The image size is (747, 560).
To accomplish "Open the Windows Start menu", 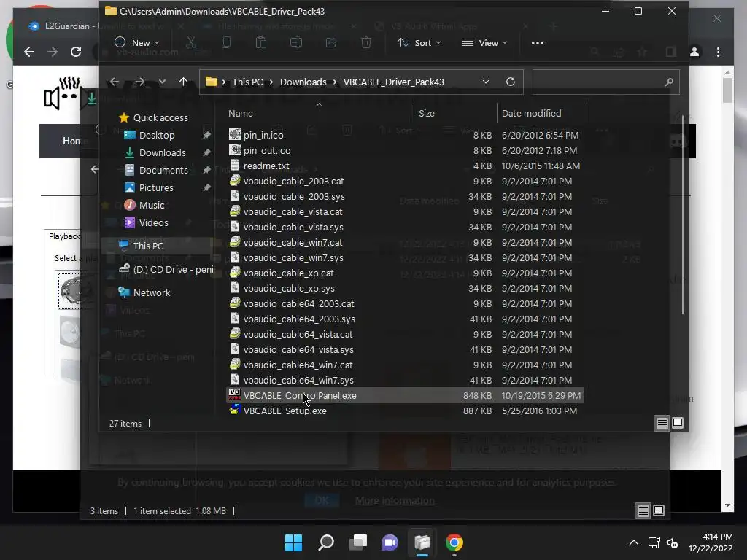I will pyautogui.click(x=293, y=542).
